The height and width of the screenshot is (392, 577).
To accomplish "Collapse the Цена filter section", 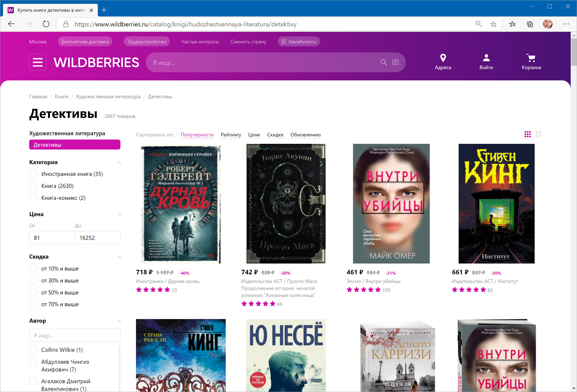I will tap(119, 214).
